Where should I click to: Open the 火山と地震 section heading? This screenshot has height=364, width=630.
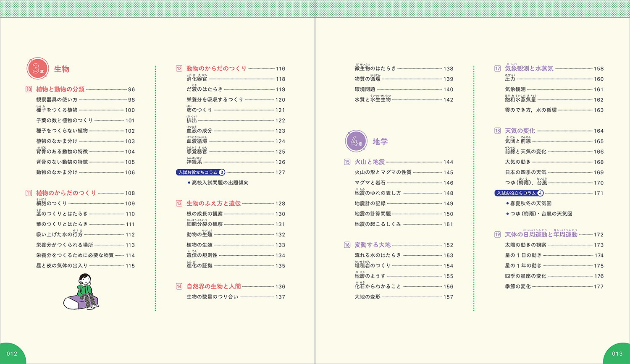point(370,162)
